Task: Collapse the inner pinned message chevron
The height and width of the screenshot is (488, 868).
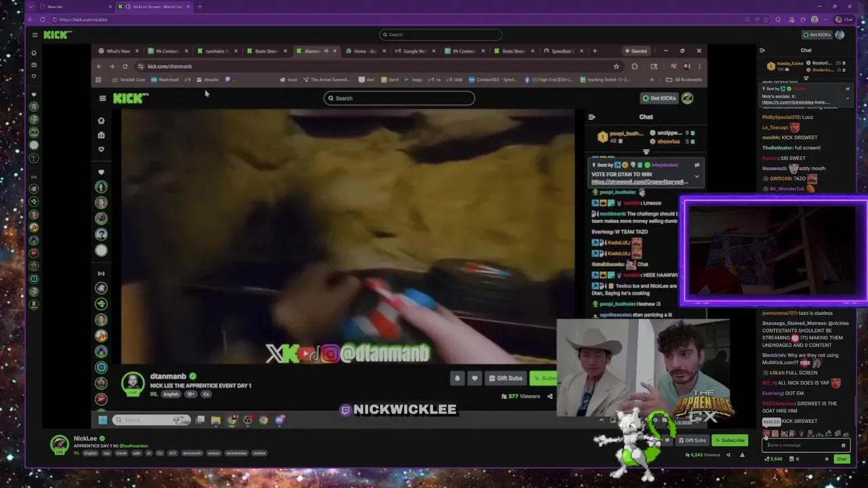Action: click(696, 176)
